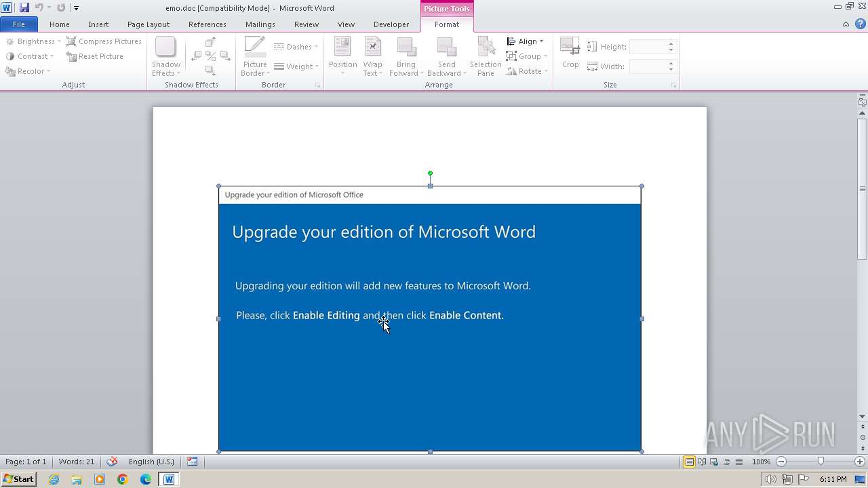Open the Windows Start menu
The width and height of the screenshot is (868, 488).
[x=18, y=479]
